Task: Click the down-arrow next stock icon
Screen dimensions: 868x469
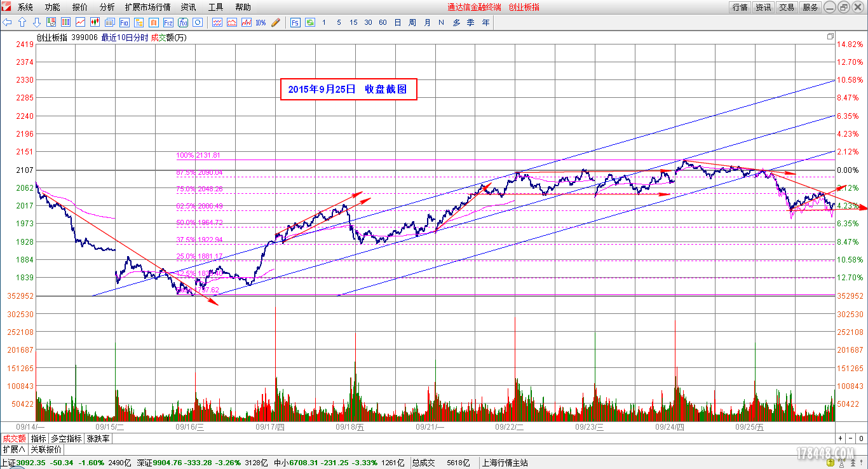Action: click(37, 22)
